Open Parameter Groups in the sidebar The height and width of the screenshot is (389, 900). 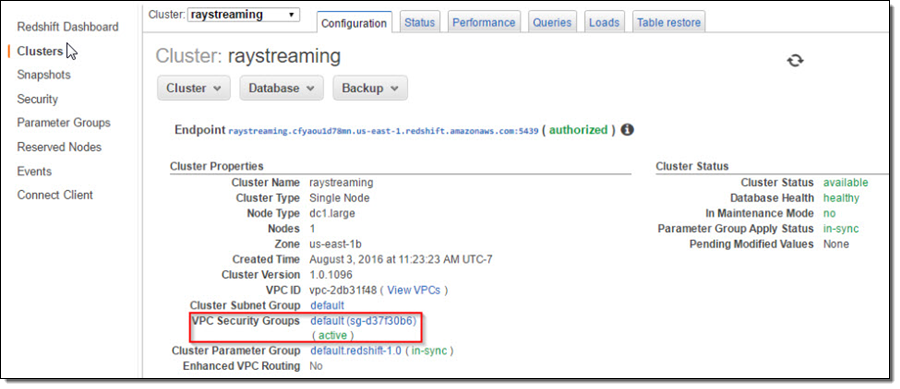coord(64,123)
